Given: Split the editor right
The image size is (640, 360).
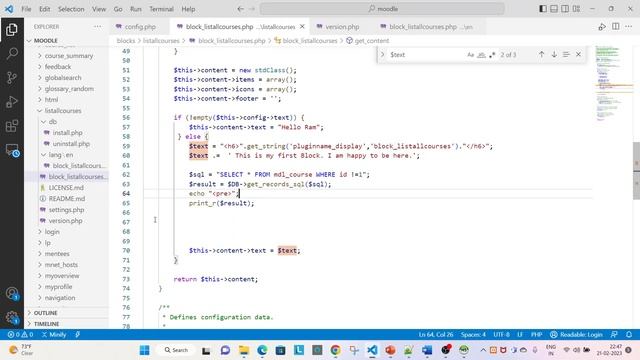Looking at the screenshot, I should pos(616,27).
